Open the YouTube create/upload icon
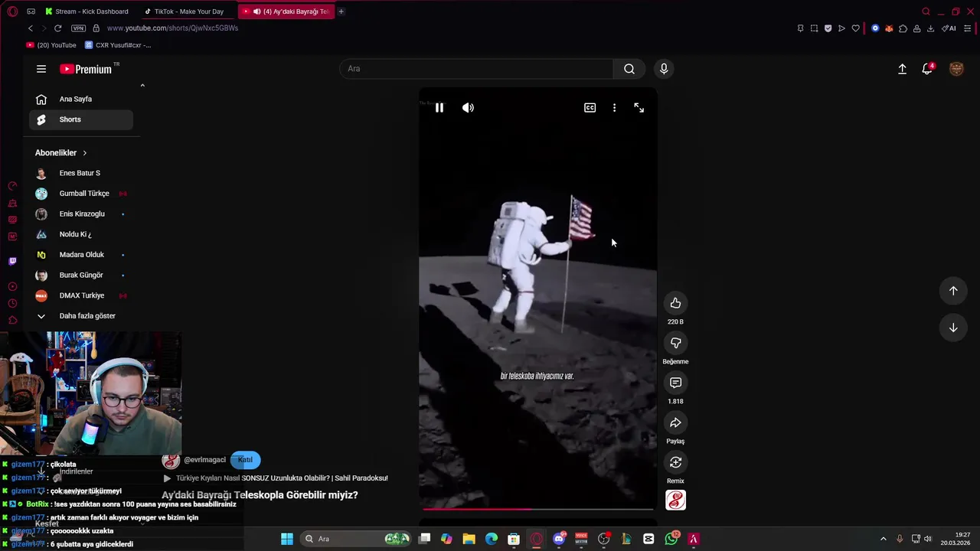Image resolution: width=980 pixels, height=551 pixels. pos(902,69)
